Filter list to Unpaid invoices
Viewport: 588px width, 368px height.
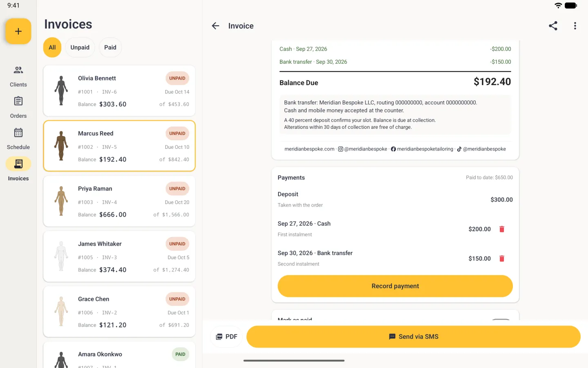click(x=80, y=47)
